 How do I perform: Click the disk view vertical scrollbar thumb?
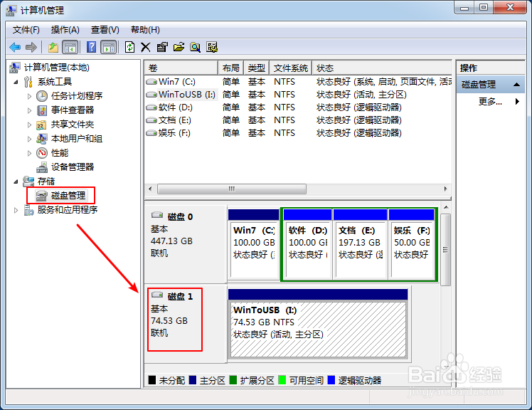pyautogui.click(x=446, y=250)
